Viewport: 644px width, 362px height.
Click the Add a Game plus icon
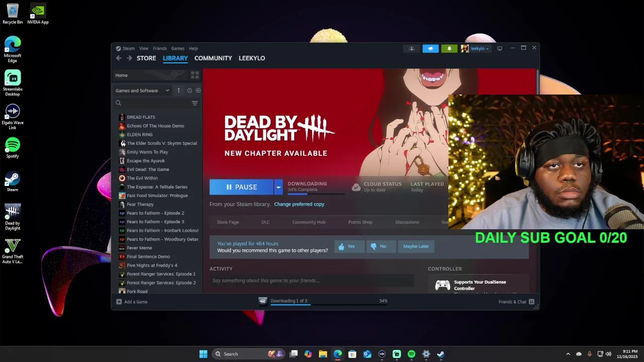(x=119, y=302)
